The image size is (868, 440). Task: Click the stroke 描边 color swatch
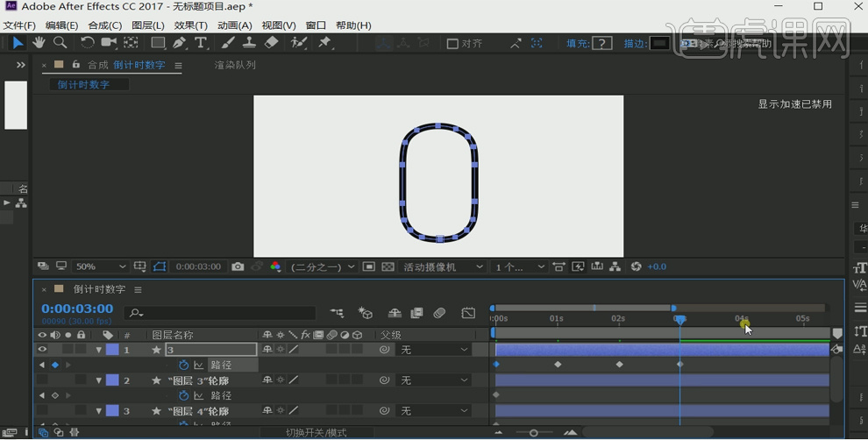pos(659,43)
